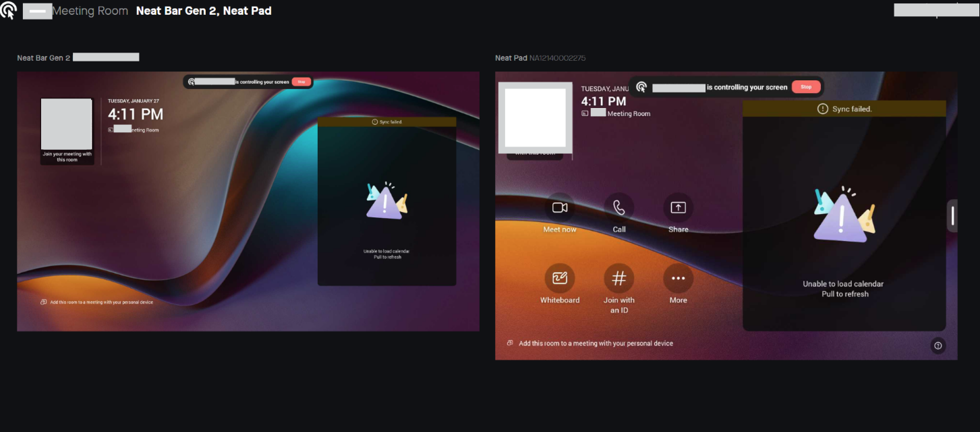Click the Share screen icon
Image resolution: width=980 pixels, height=432 pixels.
[679, 208]
